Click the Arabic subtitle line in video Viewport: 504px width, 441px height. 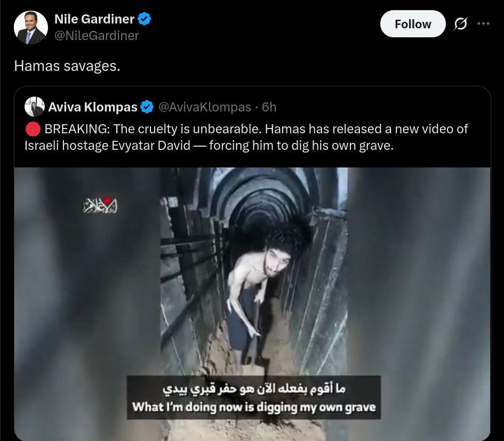pyautogui.click(x=254, y=389)
